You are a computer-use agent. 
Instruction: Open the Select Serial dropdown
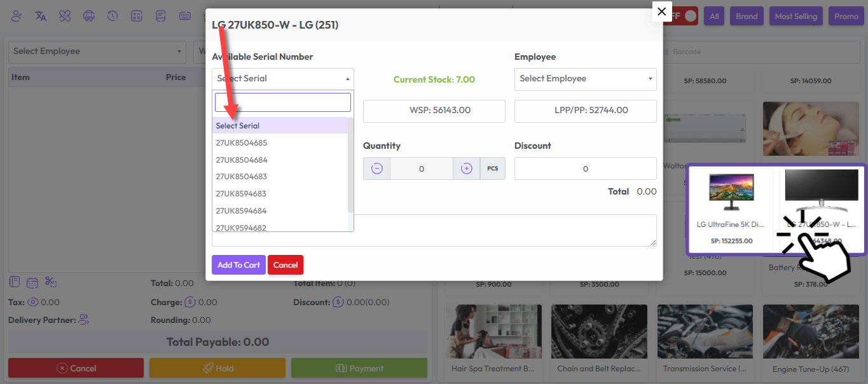tap(283, 79)
